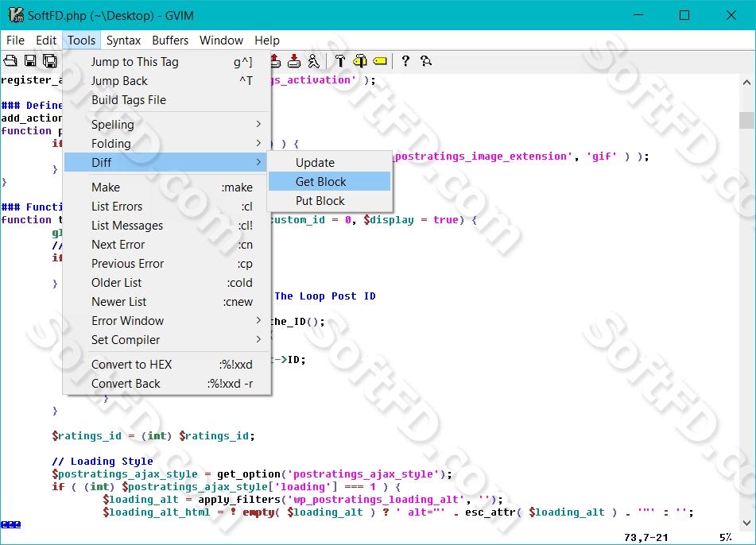Click the "esc_attr" function call

click(490, 512)
